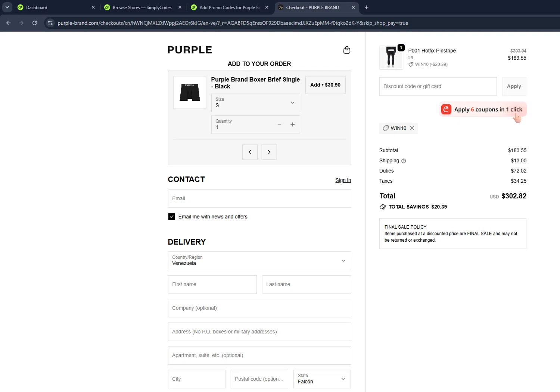Close the Checkout PURPLE BRAND tab
The image size is (560, 392).
(353, 7)
